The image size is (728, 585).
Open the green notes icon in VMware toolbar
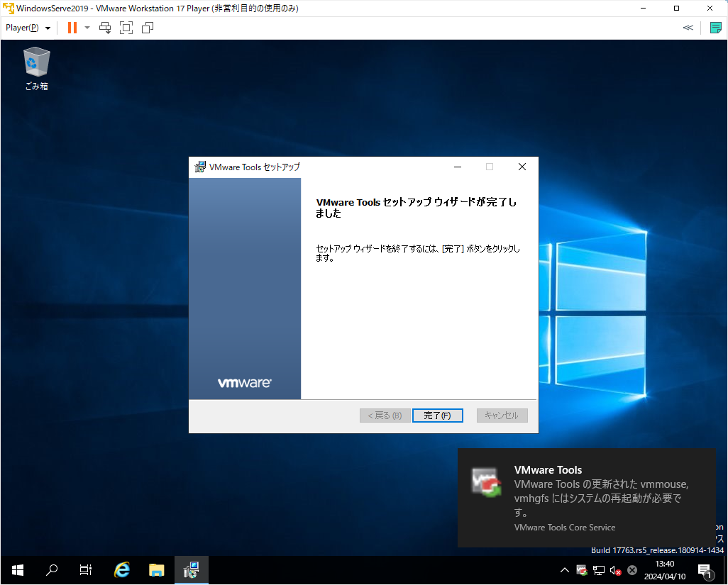pos(715,28)
